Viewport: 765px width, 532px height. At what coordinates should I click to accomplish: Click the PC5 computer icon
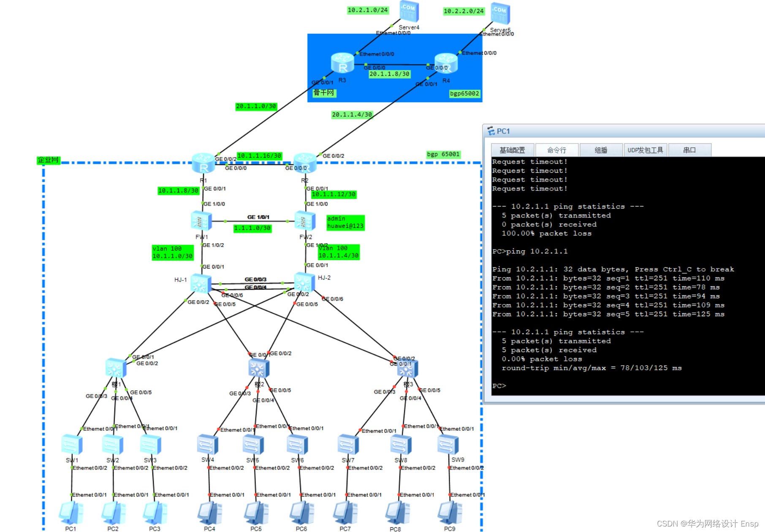[256, 513]
